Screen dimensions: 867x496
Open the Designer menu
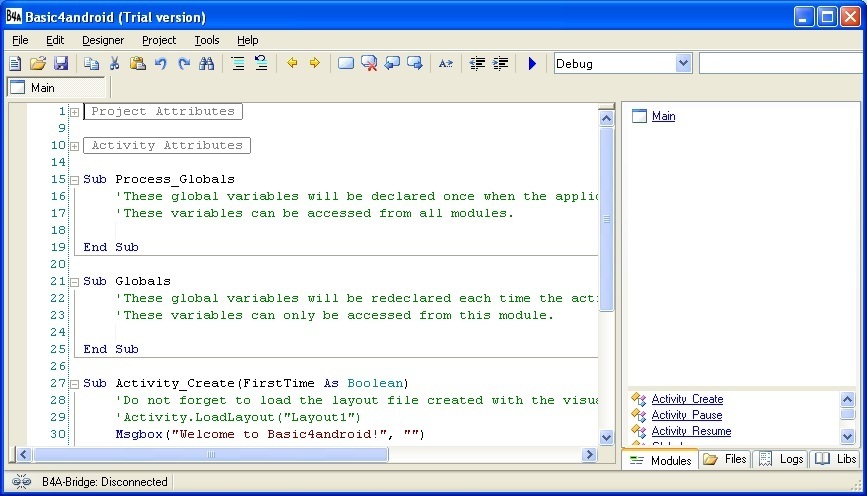tap(103, 40)
